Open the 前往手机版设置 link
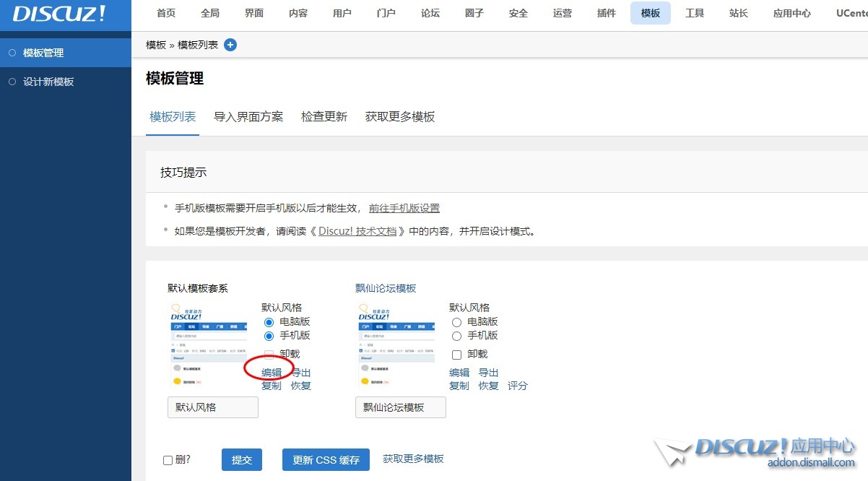The width and height of the screenshot is (868, 481). click(x=404, y=208)
